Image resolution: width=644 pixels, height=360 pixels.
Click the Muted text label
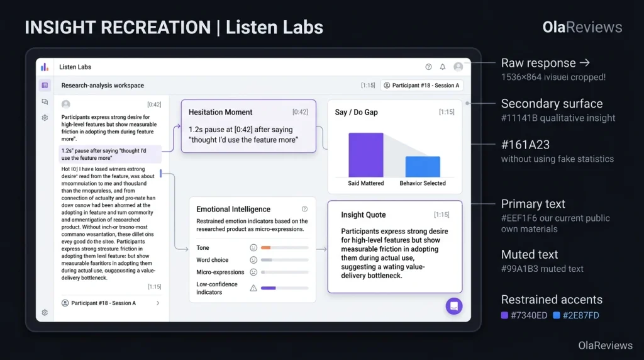pyautogui.click(x=530, y=254)
